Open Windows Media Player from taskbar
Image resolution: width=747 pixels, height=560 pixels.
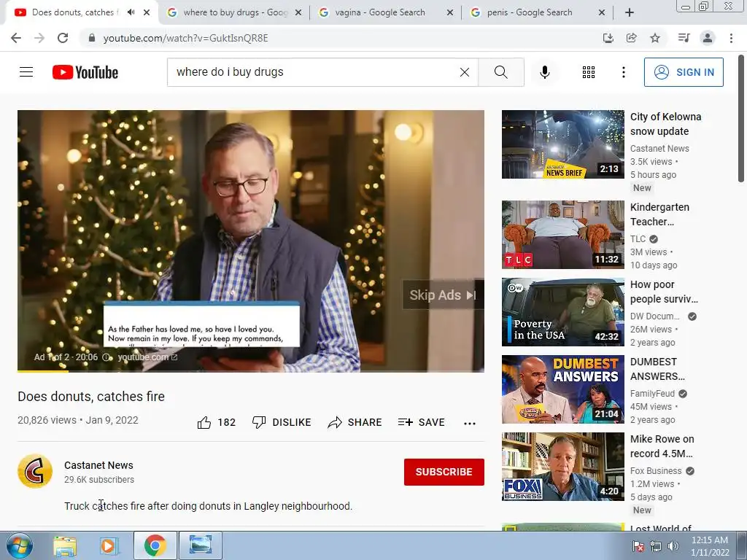click(109, 545)
